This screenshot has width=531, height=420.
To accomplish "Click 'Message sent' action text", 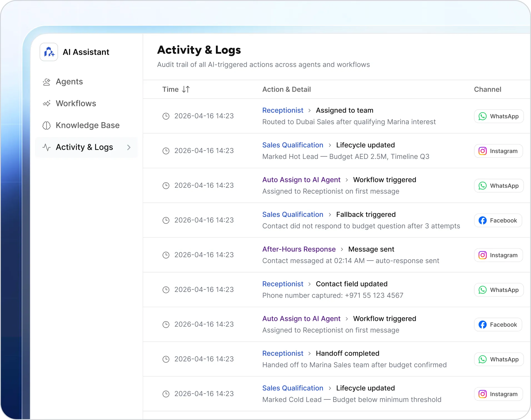I will click(x=371, y=249).
